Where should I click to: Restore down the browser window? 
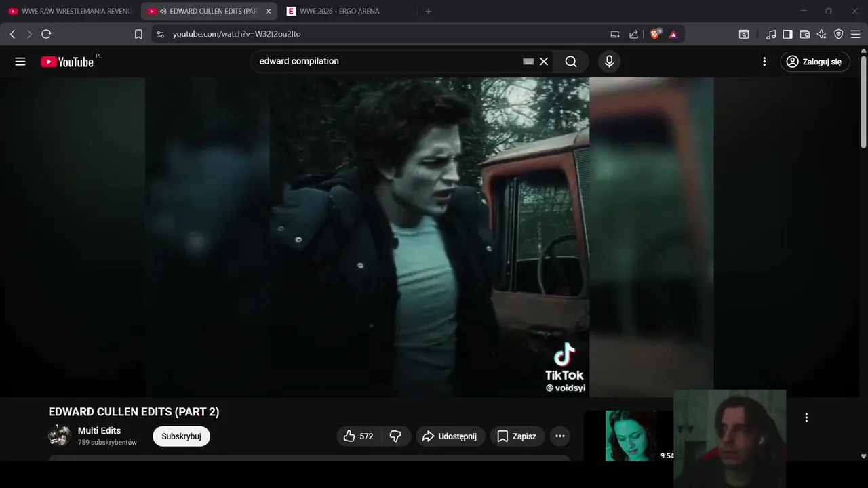coord(829,11)
